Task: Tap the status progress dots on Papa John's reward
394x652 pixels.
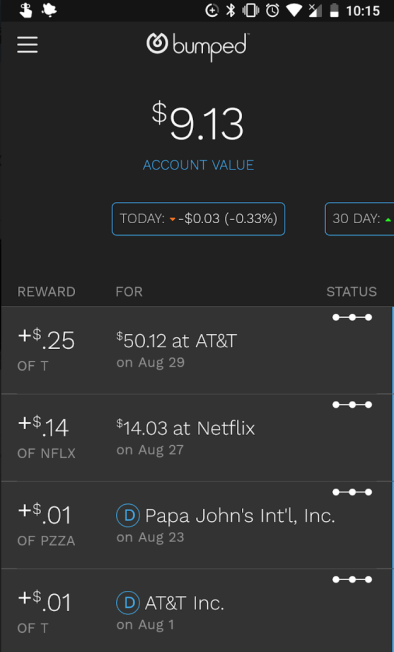Action: 352,492
